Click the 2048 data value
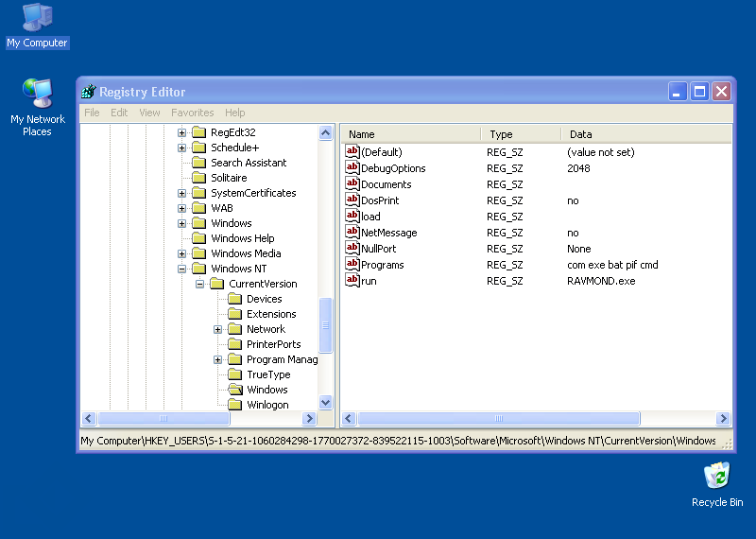The height and width of the screenshot is (539, 756). [578, 168]
